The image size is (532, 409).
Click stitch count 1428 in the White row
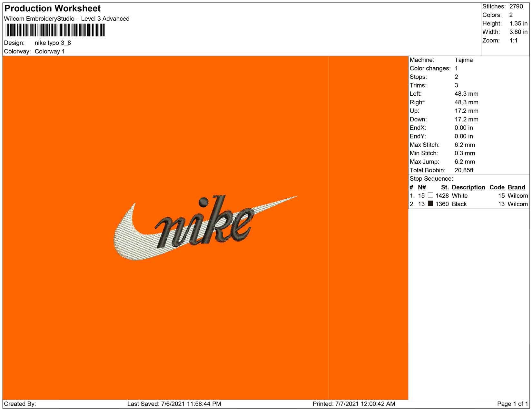click(442, 195)
